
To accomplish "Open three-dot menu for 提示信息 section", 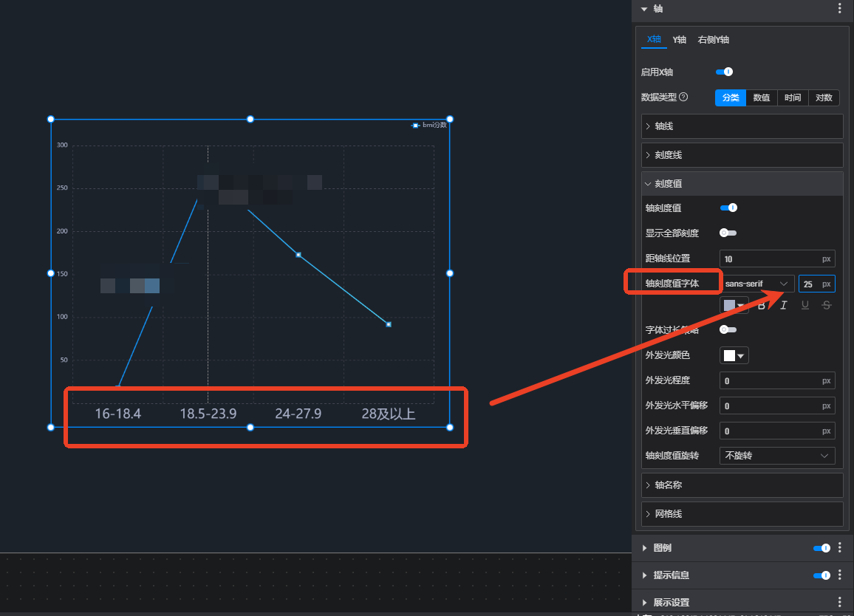I will point(839,575).
